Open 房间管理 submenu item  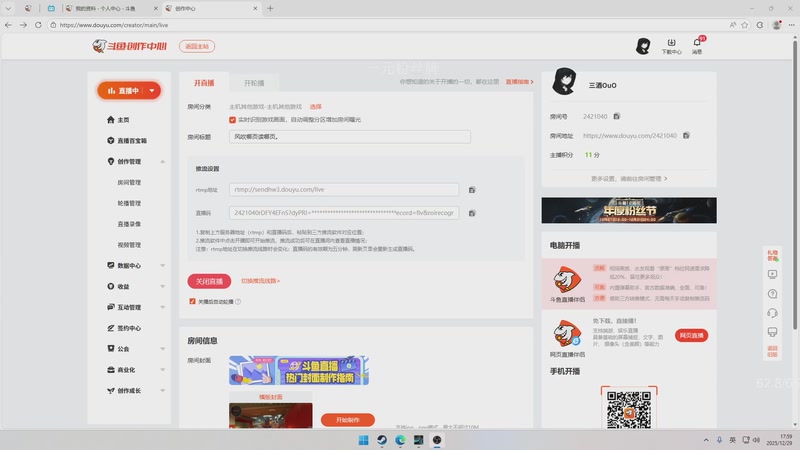coord(129,182)
